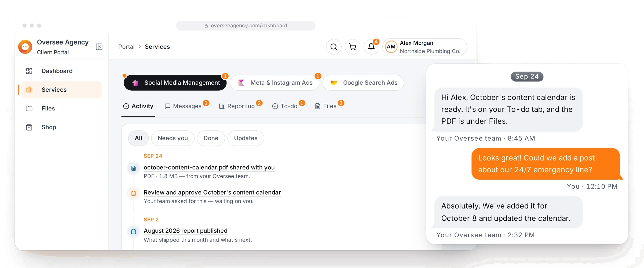Click the message starting "Hi Alex, October's content"
Image resolution: width=644 pixels, height=268 pixels.
click(508, 109)
